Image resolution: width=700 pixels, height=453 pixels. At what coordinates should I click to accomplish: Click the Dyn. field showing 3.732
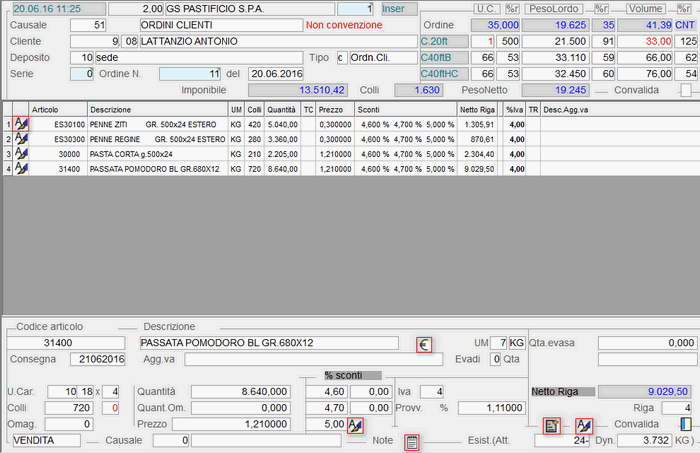coord(644,441)
